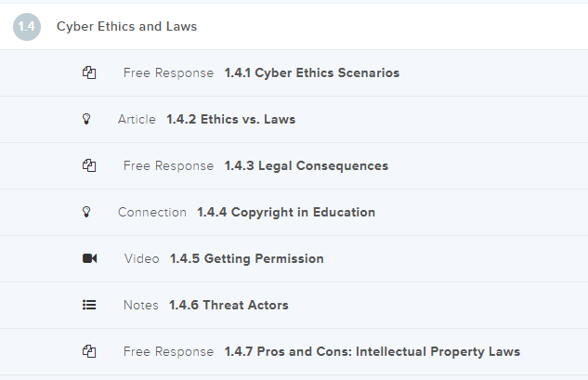
Task: Click the free response icon beside Cyber Ethics Scenarios
Action: click(89, 72)
